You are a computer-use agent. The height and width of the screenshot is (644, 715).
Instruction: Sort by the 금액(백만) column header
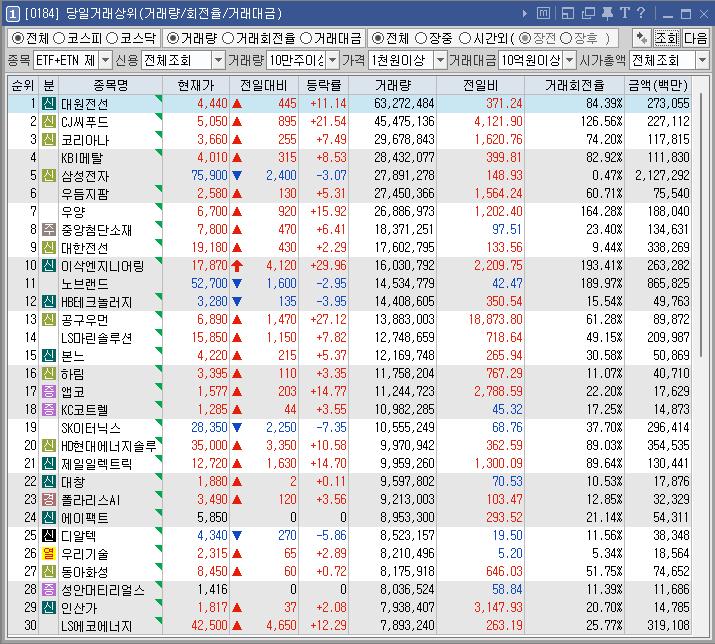(658, 85)
